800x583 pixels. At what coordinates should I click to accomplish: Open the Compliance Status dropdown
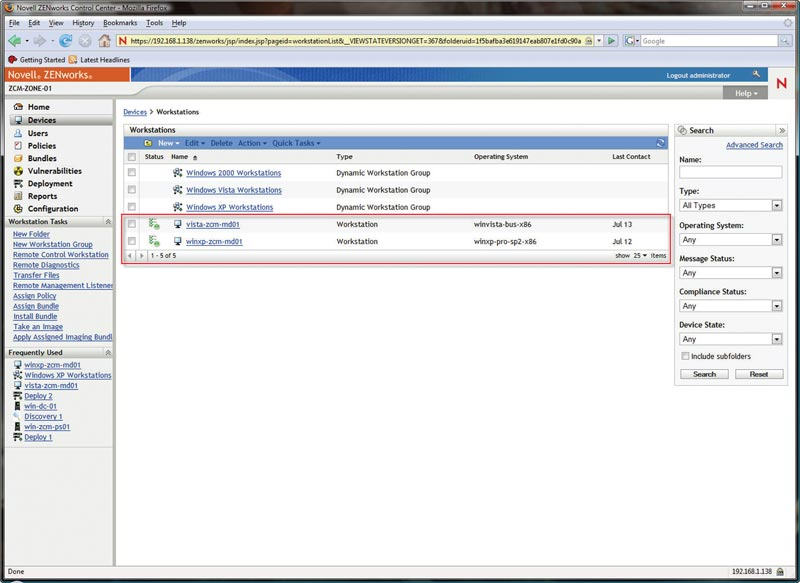pyautogui.click(x=731, y=306)
